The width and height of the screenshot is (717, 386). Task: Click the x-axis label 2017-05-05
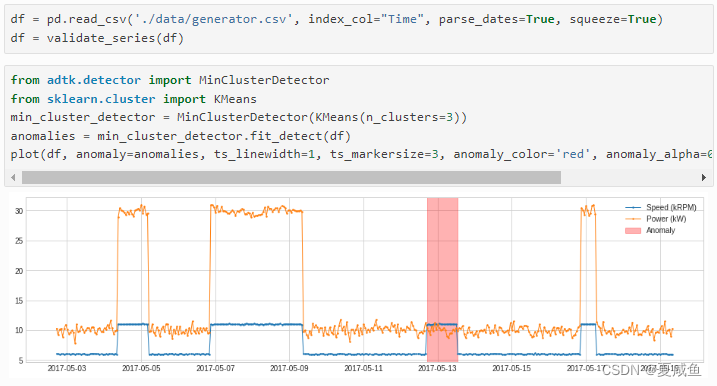141,368
